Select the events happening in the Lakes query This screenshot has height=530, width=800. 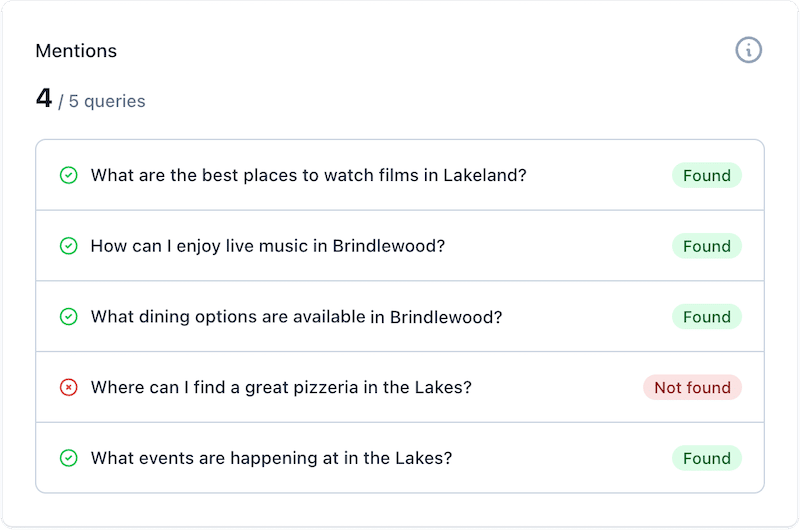pos(271,458)
